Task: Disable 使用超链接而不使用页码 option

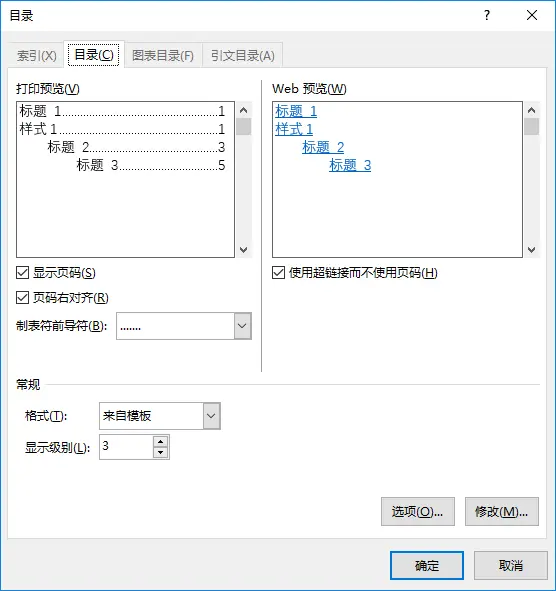Action: 278,273
